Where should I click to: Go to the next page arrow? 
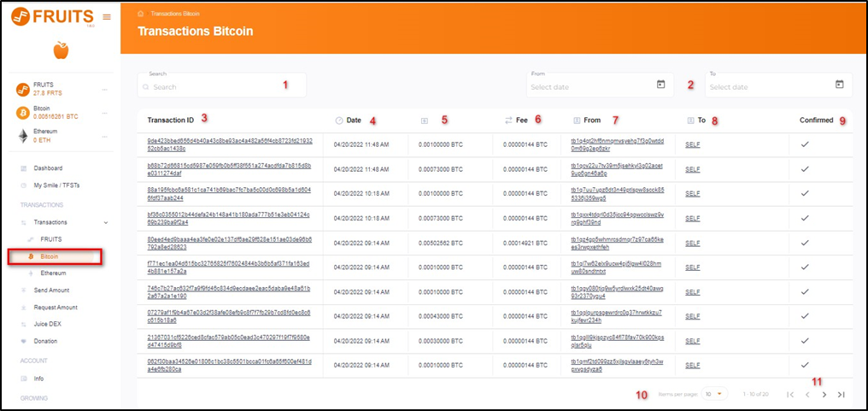tap(824, 394)
